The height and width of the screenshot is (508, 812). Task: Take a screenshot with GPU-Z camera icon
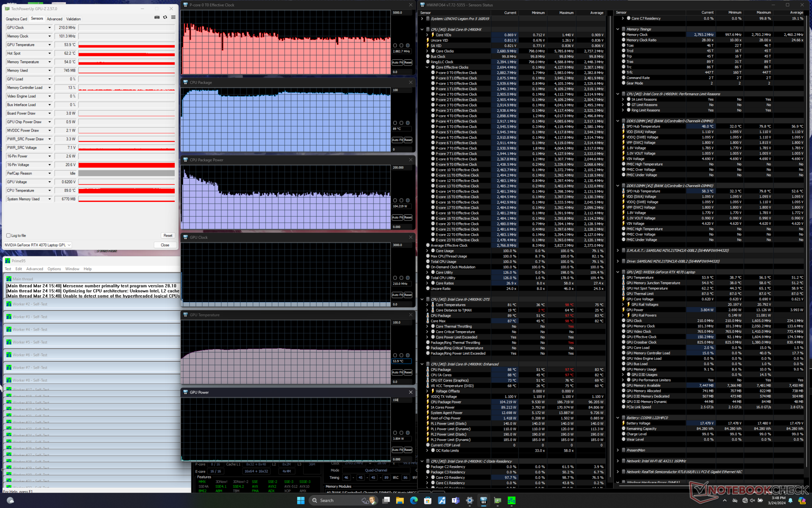pyautogui.click(x=157, y=17)
